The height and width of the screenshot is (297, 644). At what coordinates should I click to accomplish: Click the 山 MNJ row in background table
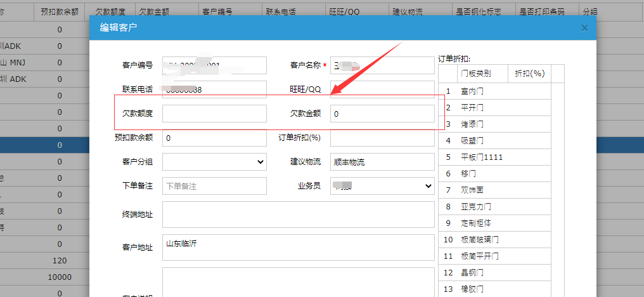44,63
